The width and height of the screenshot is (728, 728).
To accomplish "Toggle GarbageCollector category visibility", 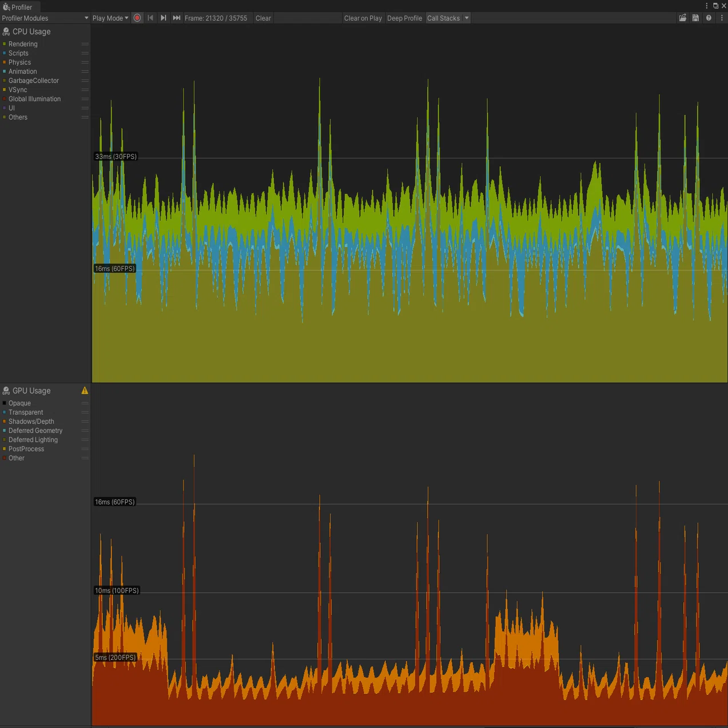I will [33, 81].
